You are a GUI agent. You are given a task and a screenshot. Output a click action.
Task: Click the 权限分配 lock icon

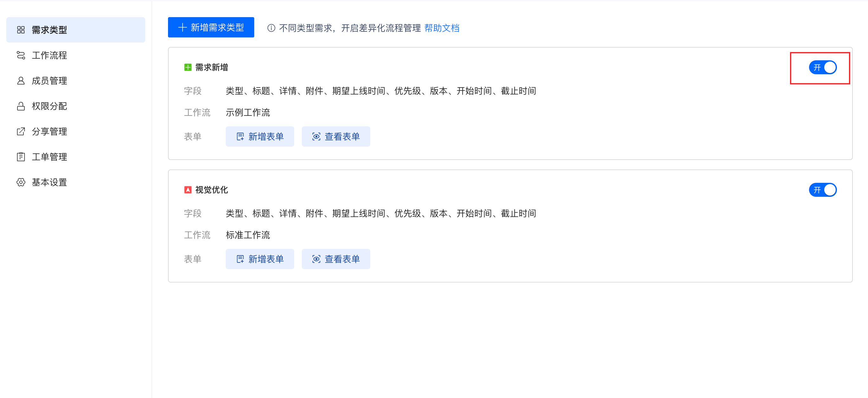coord(21,106)
